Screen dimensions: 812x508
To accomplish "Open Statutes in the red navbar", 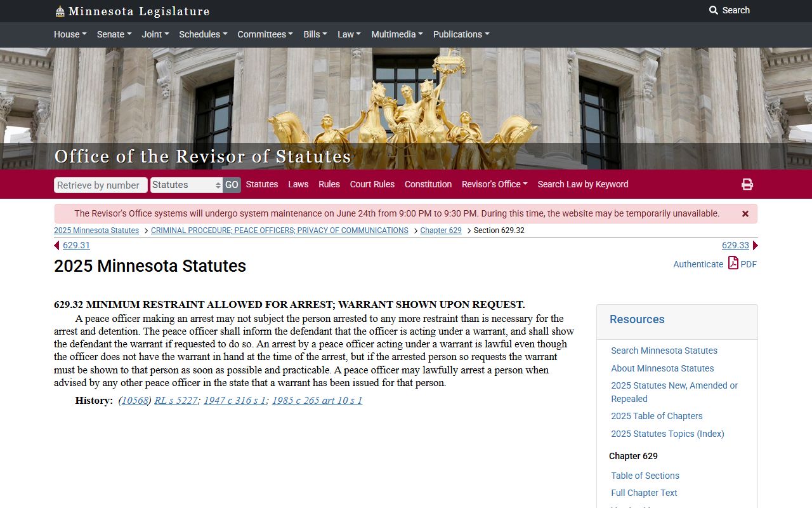I will point(262,184).
